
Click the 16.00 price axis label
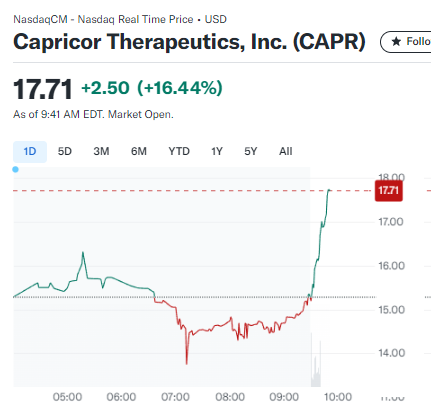click(x=392, y=266)
